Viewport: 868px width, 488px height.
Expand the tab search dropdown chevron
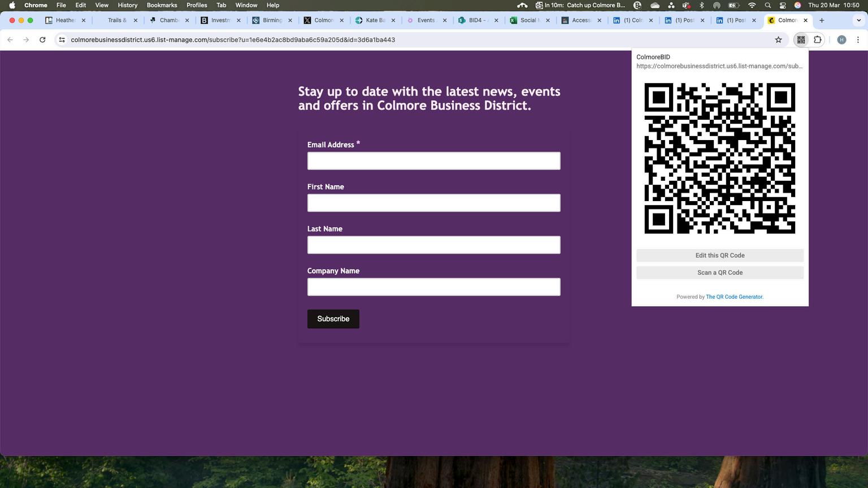pos(858,20)
